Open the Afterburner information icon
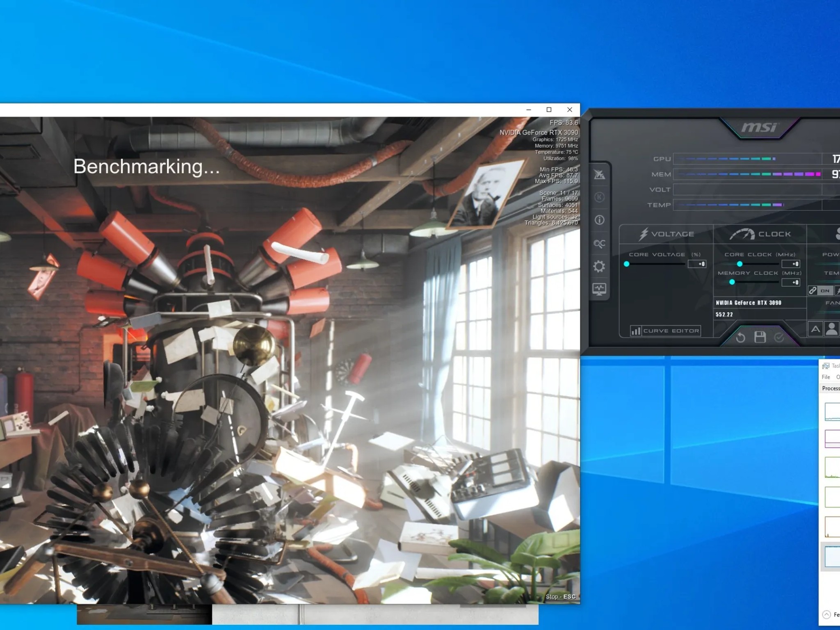Screen dimensions: 840x630 tap(599, 220)
